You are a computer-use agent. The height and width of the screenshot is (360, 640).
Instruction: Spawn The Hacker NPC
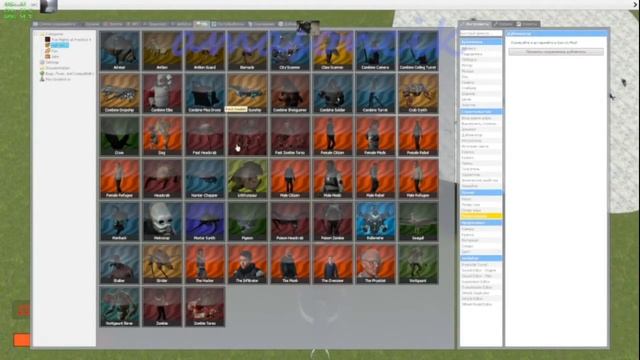click(205, 264)
